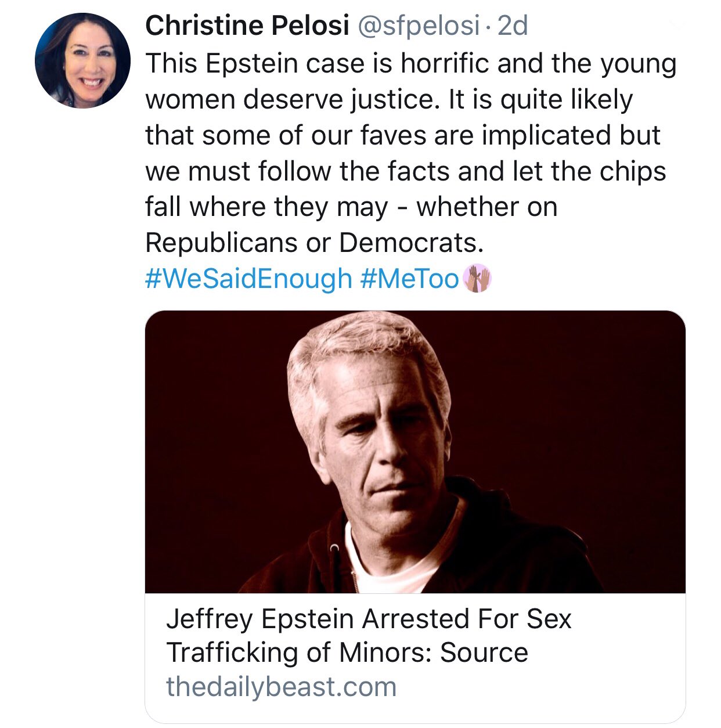
Task: Click the 2d tweet timestamp
Action: click(513, 26)
